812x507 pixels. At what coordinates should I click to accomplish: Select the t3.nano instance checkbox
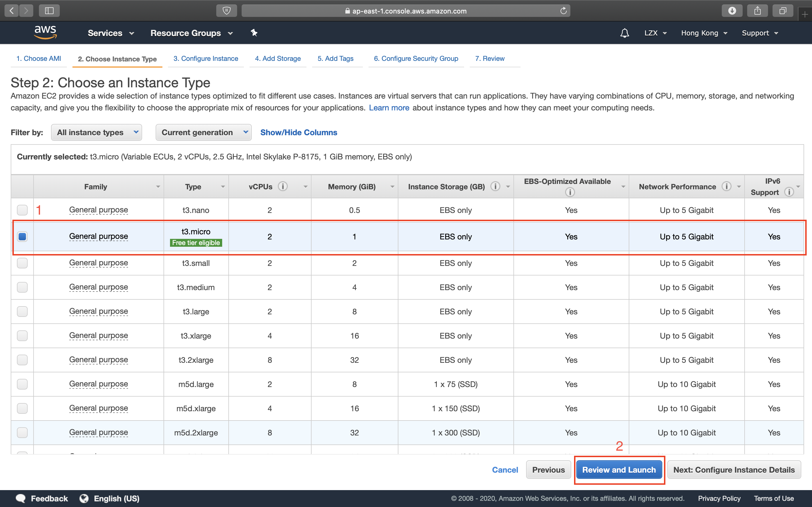pos(22,210)
